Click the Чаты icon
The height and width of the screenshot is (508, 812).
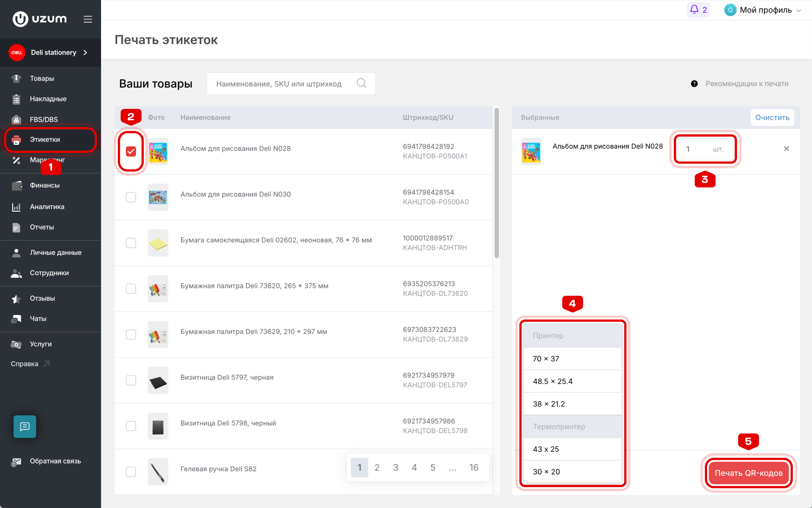pyautogui.click(x=16, y=319)
